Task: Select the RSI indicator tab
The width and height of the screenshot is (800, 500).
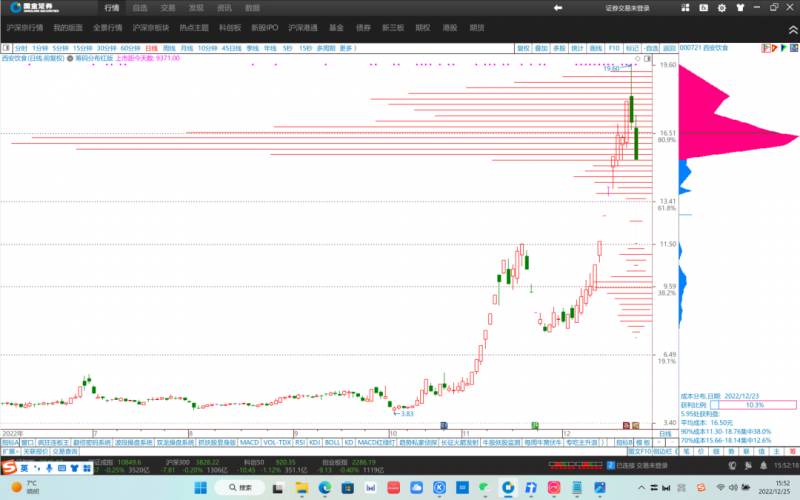Action: click(300, 442)
